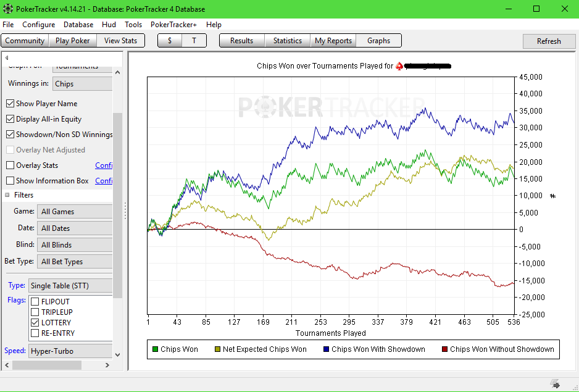
Task: Open the Date filter dropdown
Action: pyautogui.click(x=75, y=228)
